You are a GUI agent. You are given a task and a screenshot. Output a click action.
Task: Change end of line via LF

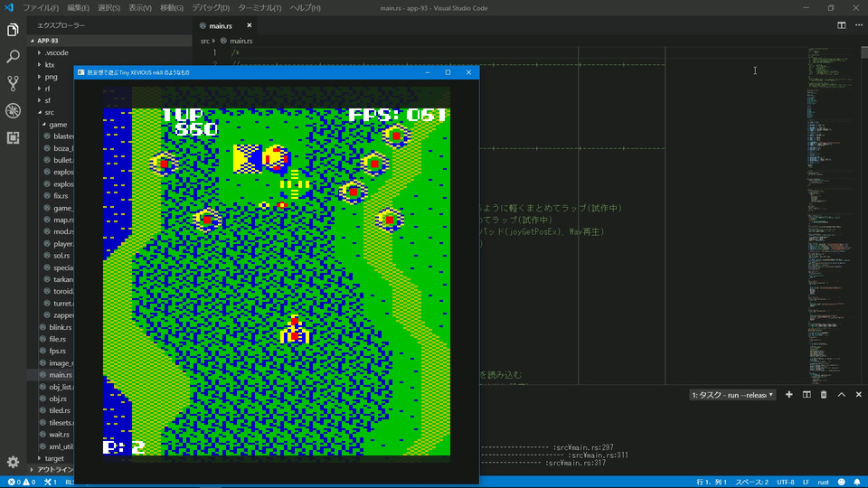tap(806, 482)
